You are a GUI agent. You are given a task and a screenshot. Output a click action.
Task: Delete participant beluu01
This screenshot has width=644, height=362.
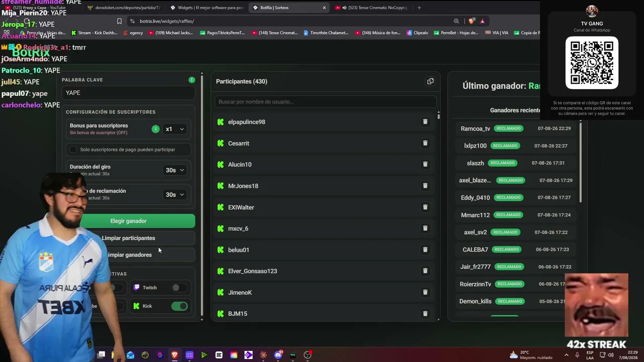pyautogui.click(x=425, y=249)
